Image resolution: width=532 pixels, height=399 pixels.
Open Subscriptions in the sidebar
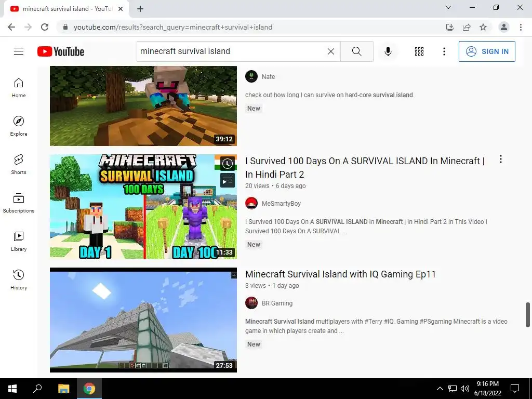[19, 203]
